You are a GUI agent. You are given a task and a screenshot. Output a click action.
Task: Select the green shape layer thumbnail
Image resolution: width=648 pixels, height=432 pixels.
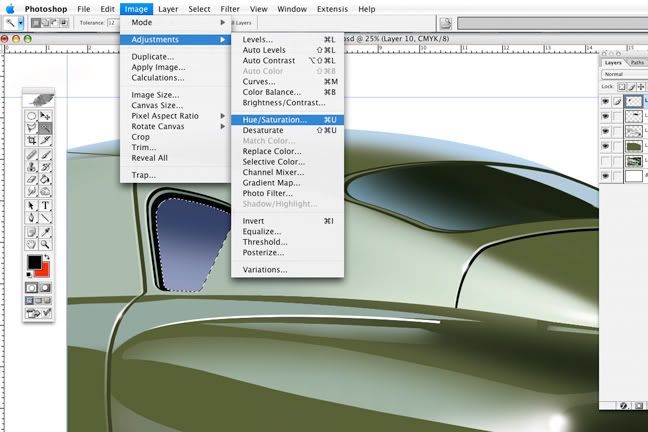634,146
